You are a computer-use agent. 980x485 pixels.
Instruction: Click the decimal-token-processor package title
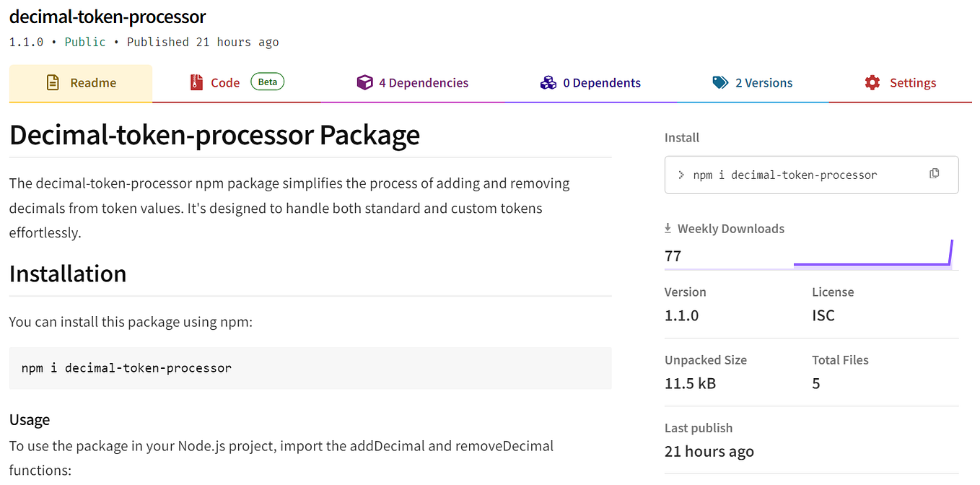pos(107,17)
